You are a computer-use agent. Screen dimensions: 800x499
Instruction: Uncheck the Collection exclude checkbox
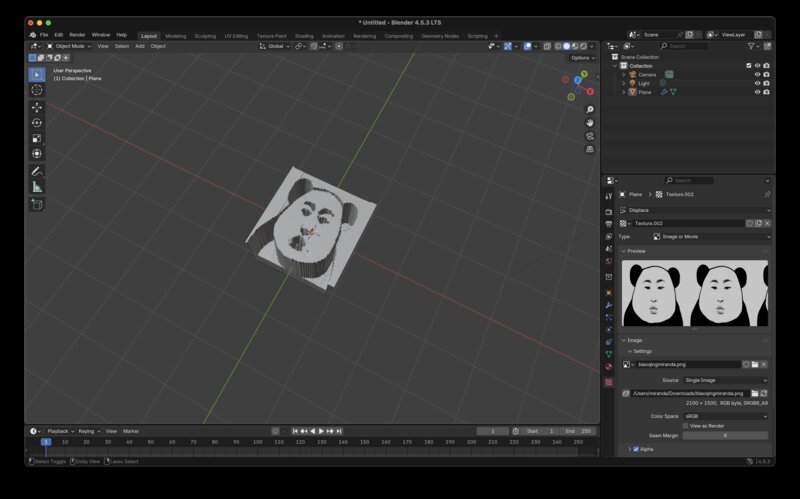point(748,66)
